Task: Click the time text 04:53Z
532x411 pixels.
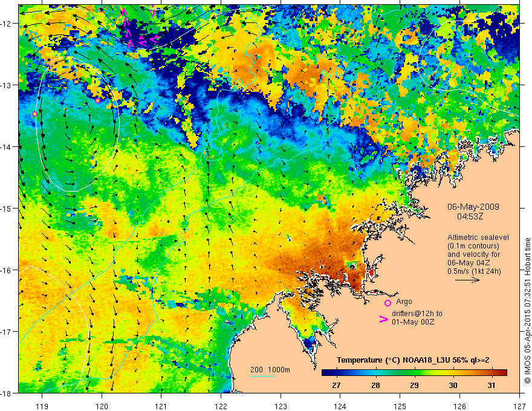Action: click(x=470, y=216)
